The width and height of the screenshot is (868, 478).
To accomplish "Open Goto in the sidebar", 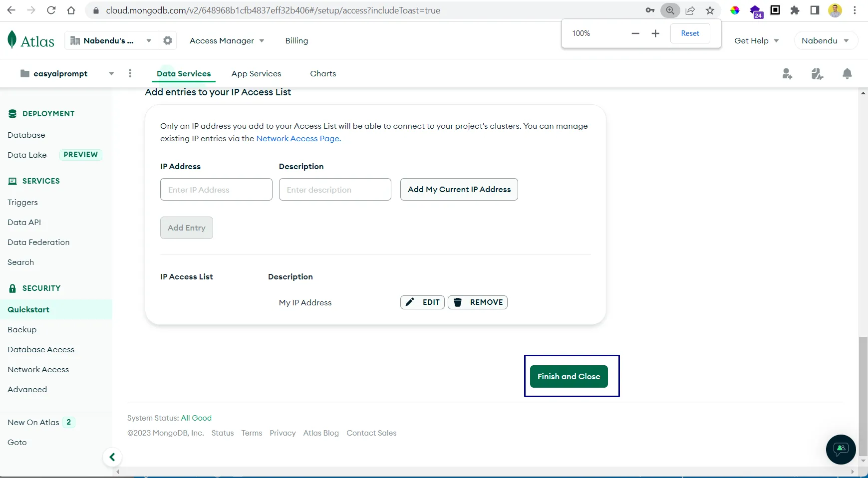I will [x=17, y=442].
